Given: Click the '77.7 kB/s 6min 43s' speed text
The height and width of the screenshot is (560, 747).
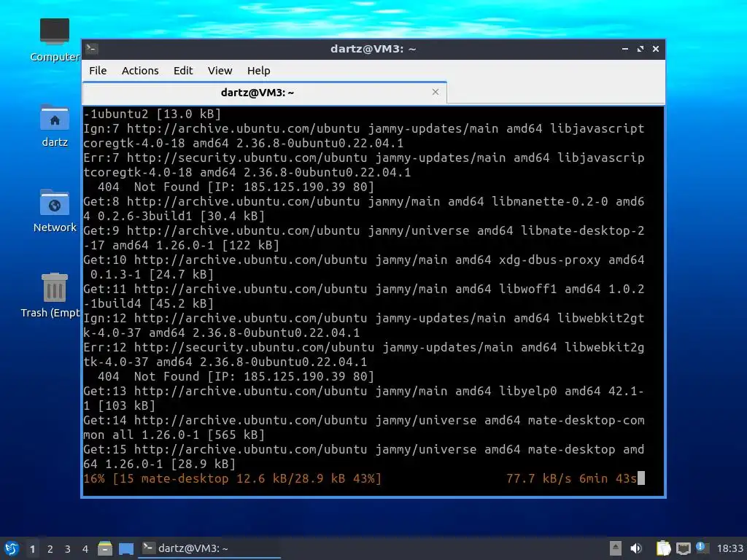Looking at the screenshot, I should (x=571, y=478).
